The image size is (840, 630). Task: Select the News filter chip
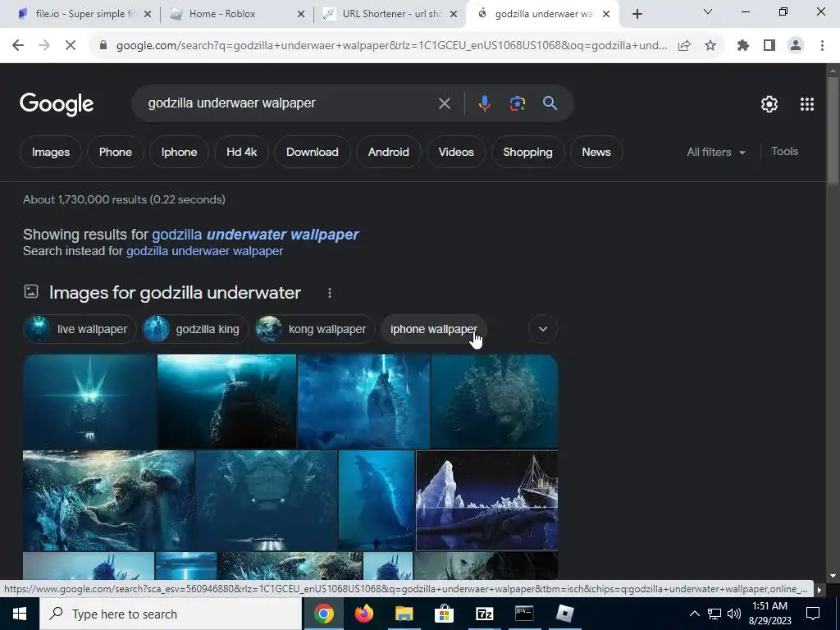click(x=596, y=152)
